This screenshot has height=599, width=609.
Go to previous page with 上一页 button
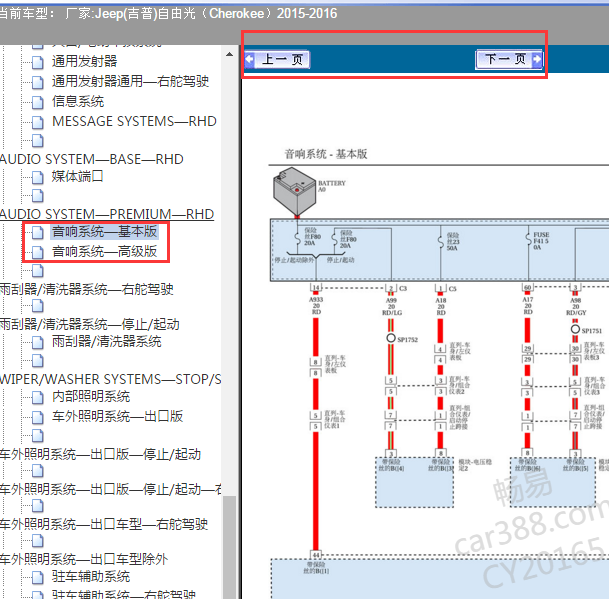point(277,59)
